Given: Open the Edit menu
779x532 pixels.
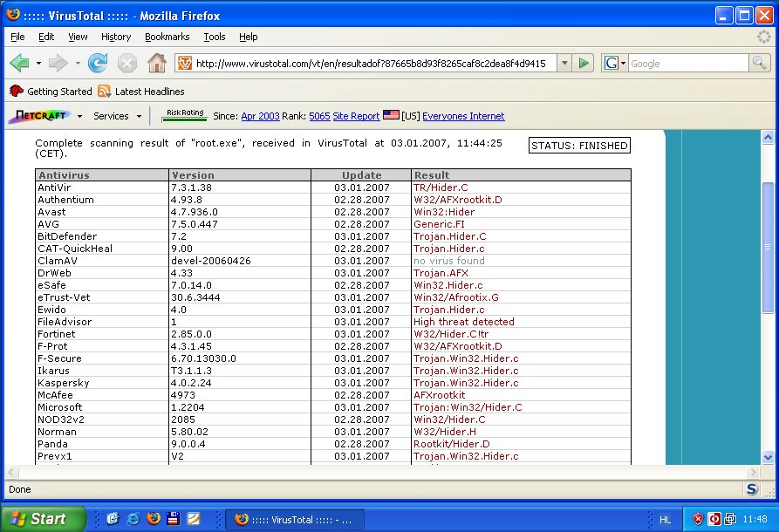Looking at the screenshot, I should (46, 37).
